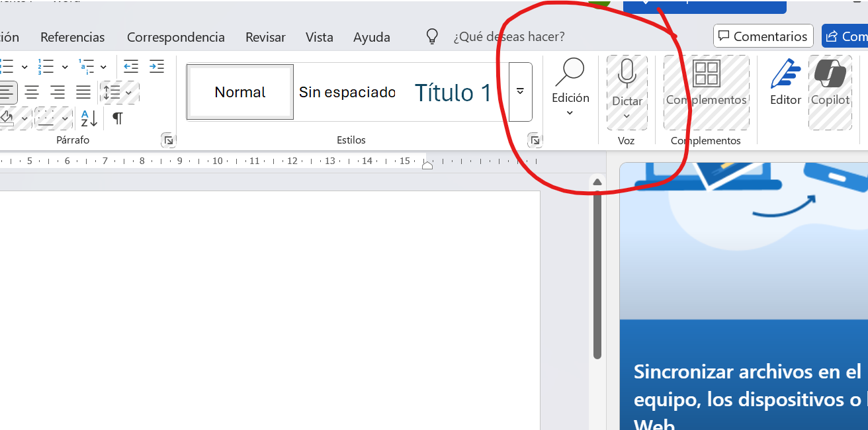This screenshot has width=868, height=430.
Task: Switch to the Revisar tab
Action: pyautogui.click(x=265, y=37)
